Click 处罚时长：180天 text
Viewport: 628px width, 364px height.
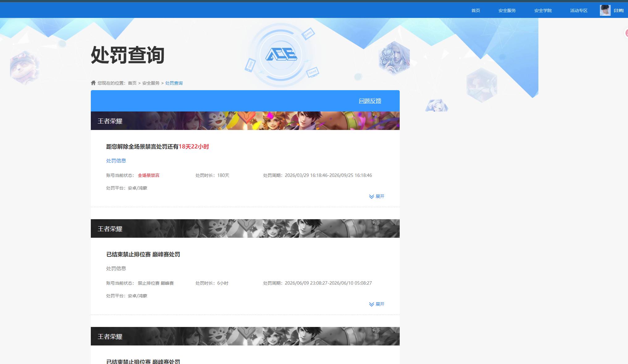click(x=212, y=175)
